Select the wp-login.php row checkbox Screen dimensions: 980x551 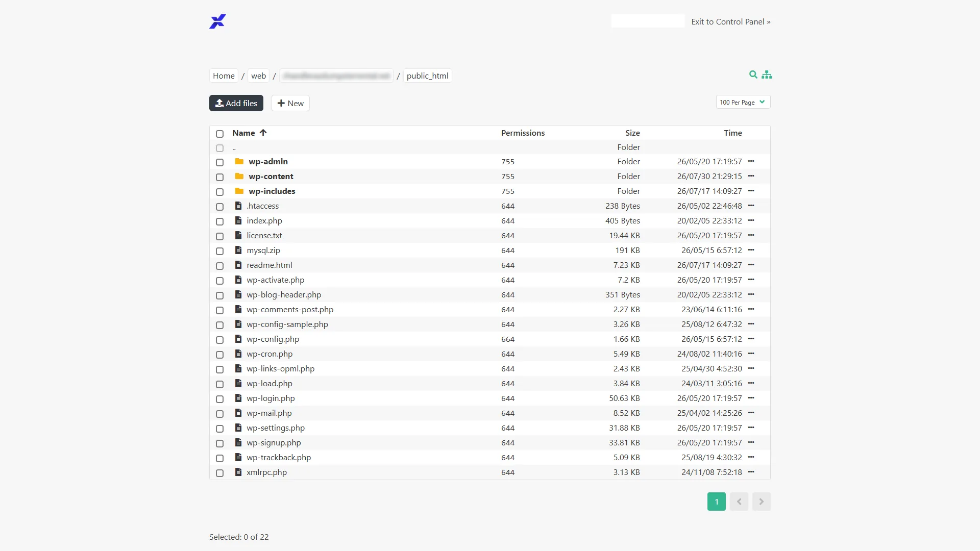pyautogui.click(x=219, y=399)
